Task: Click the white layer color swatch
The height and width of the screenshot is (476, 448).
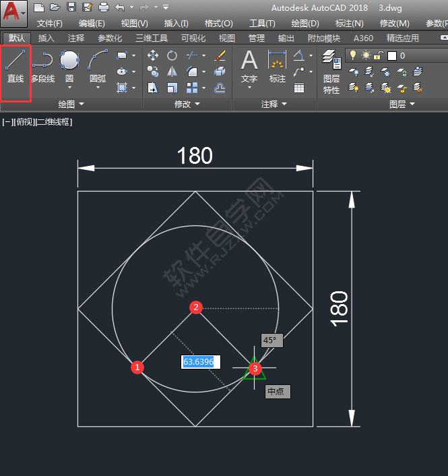Action: point(391,55)
